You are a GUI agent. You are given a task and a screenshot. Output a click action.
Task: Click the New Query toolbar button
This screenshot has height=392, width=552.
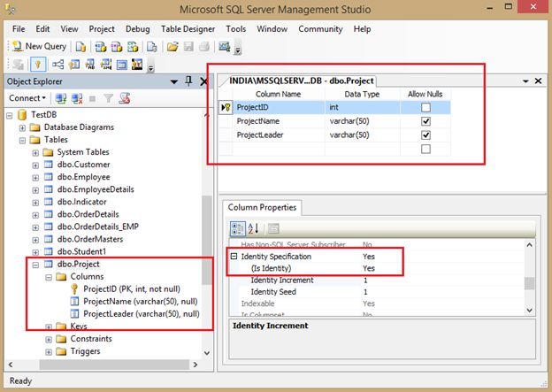[39, 47]
